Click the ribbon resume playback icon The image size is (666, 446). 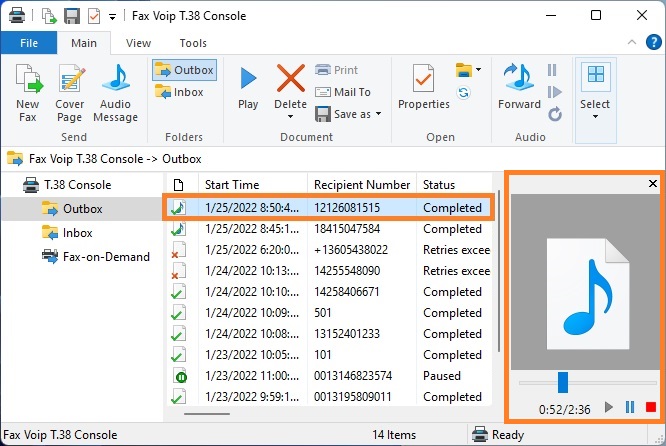click(554, 92)
